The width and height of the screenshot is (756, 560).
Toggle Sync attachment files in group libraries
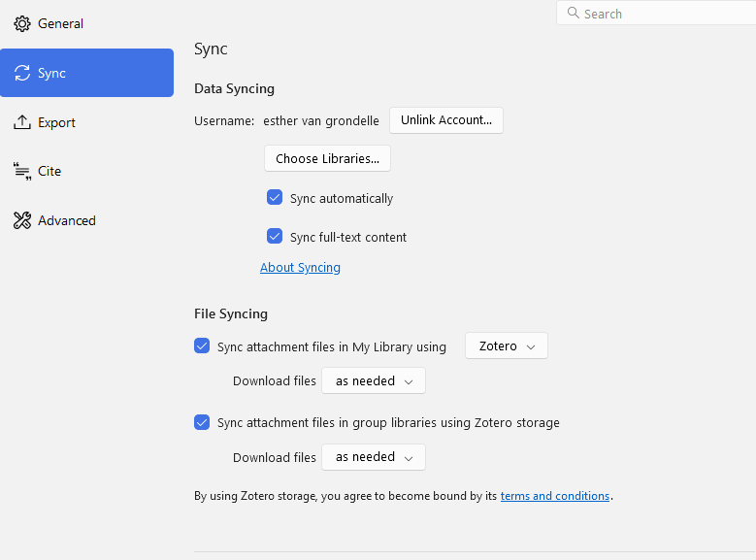click(x=202, y=422)
